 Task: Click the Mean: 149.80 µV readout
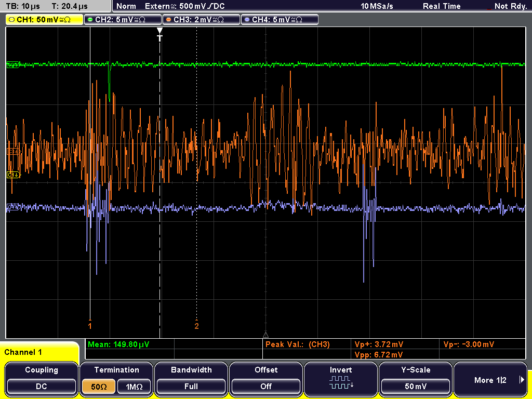[118, 344]
